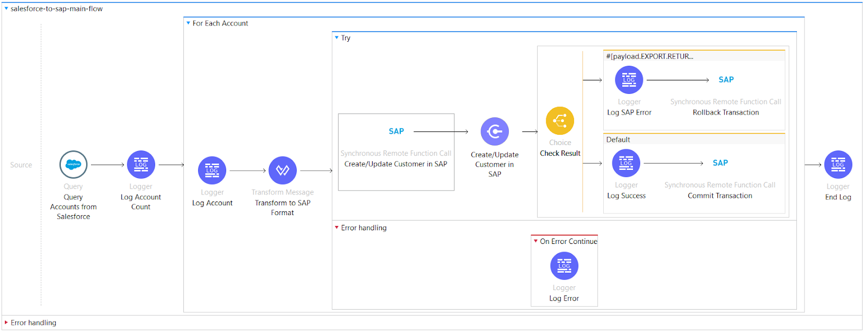The image size is (868, 333).
Task: Click the SAP Rollback Transaction connector
Action: point(726,80)
